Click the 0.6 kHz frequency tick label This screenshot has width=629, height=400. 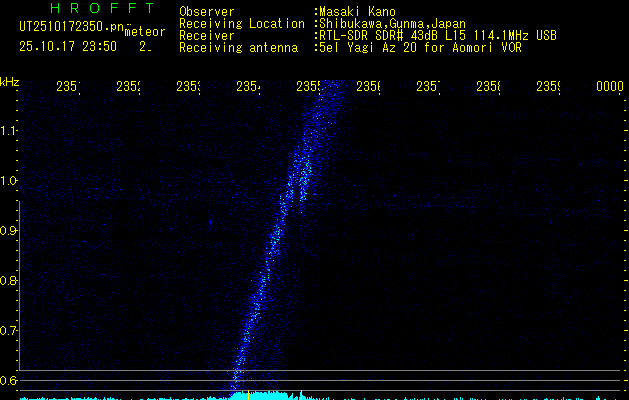pyautogui.click(x=8, y=380)
